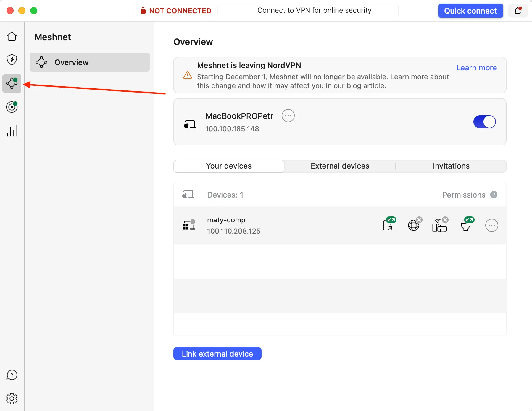The image size is (532, 411).
Task: Open more options next to MacBookPROPetr
Action: pyautogui.click(x=288, y=116)
